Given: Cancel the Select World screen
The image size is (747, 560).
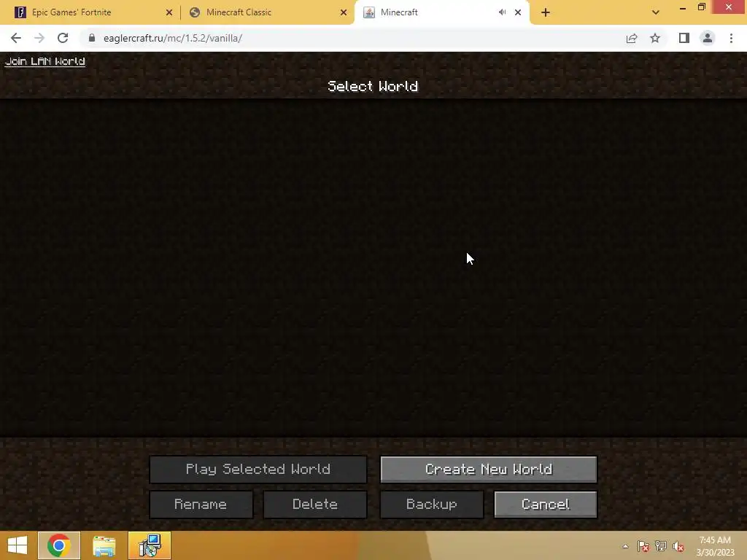Looking at the screenshot, I should (546, 505).
